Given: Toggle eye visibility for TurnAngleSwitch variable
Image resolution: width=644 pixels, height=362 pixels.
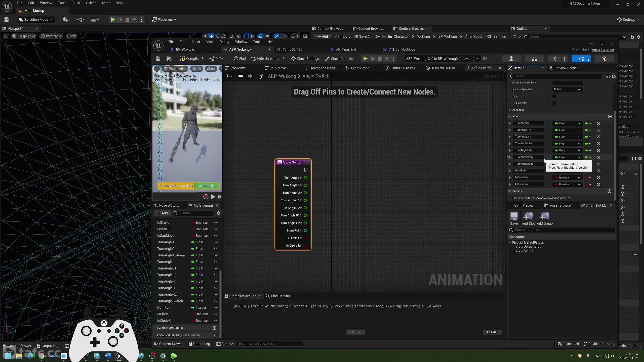Looking at the screenshot, I should click(x=216, y=301).
